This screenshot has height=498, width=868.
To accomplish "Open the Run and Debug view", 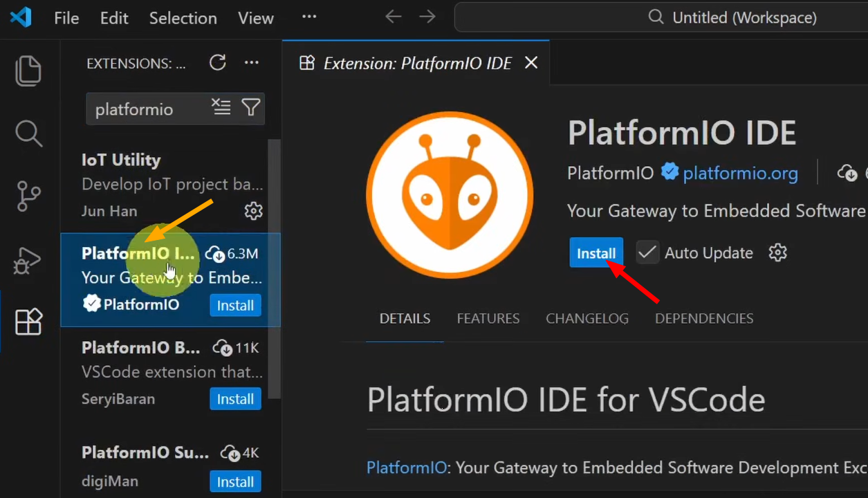I will click(x=28, y=259).
